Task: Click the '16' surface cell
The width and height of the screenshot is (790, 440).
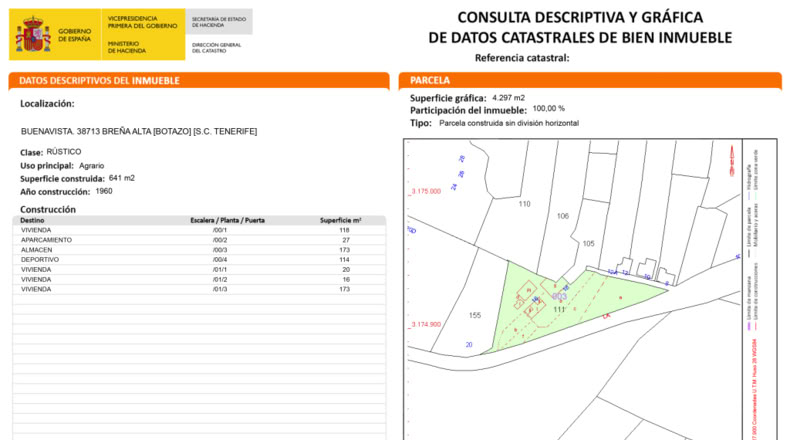Action: [x=346, y=279]
